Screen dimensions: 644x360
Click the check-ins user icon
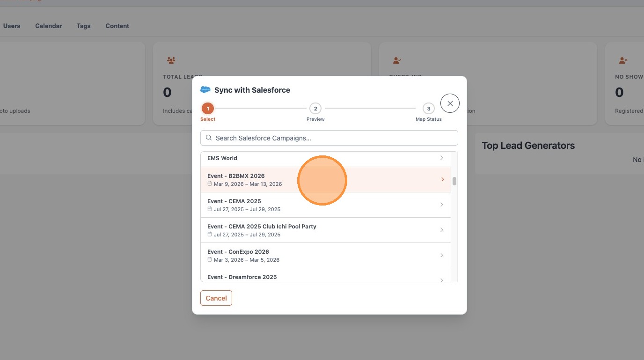[397, 60]
